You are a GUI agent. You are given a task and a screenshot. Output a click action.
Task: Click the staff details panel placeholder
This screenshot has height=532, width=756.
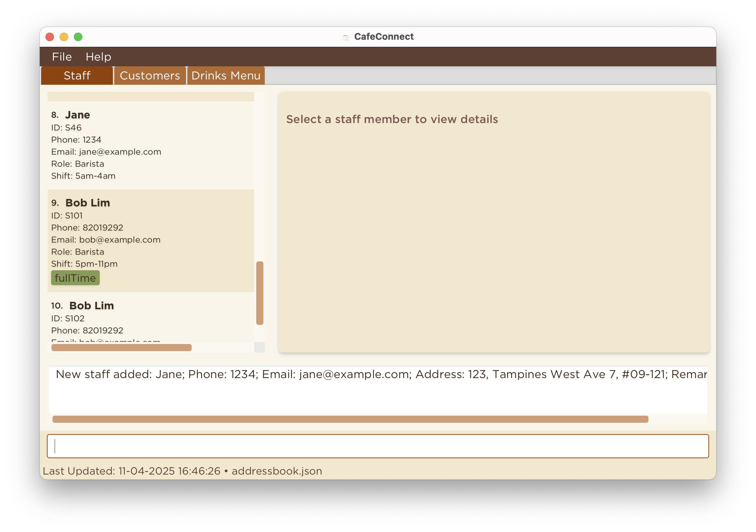point(392,119)
